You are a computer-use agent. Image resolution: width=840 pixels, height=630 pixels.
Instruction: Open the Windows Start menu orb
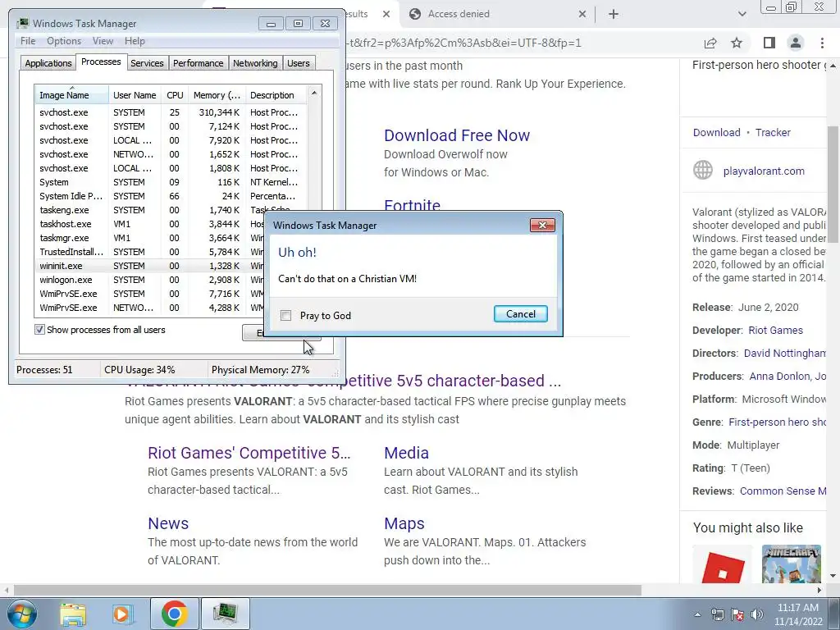(x=22, y=614)
